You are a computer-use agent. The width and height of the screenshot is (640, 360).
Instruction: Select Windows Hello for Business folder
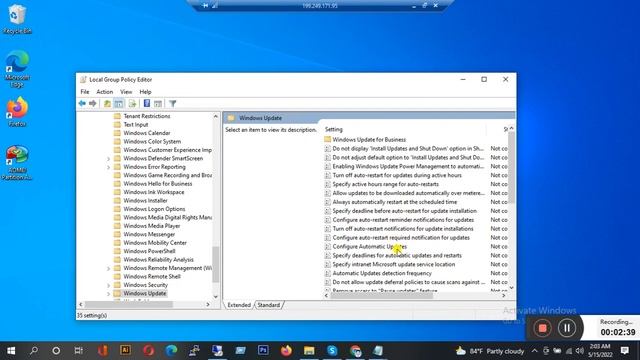click(x=158, y=184)
